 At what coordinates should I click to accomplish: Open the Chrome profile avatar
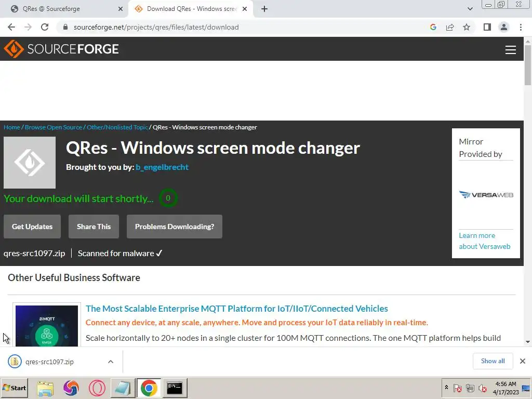coord(504,27)
